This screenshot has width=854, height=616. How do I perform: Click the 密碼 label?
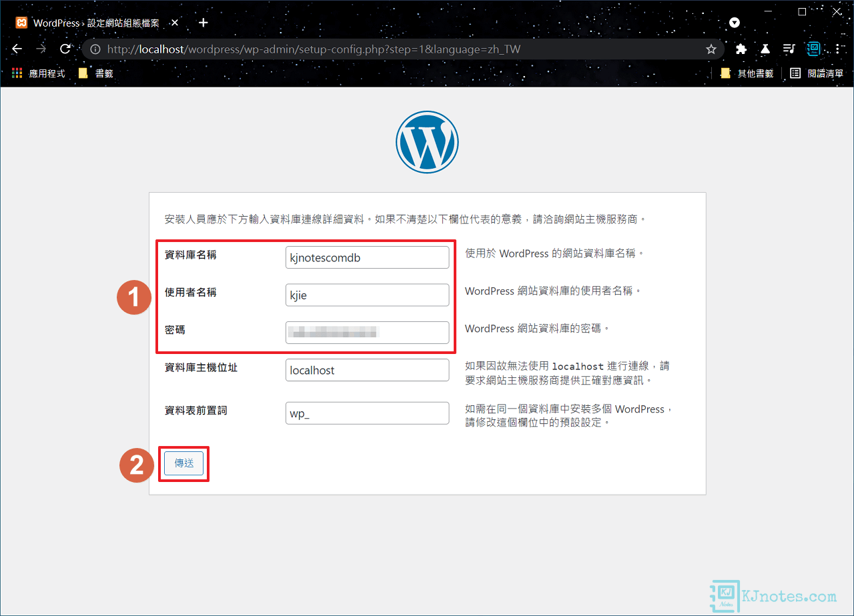point(175,329)
